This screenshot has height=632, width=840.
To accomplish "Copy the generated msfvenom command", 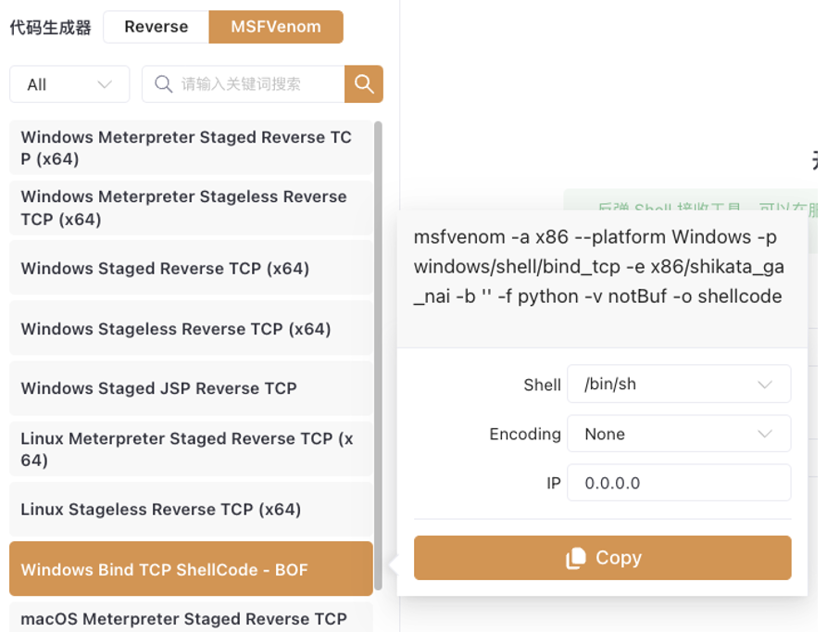I will [602, 558].
